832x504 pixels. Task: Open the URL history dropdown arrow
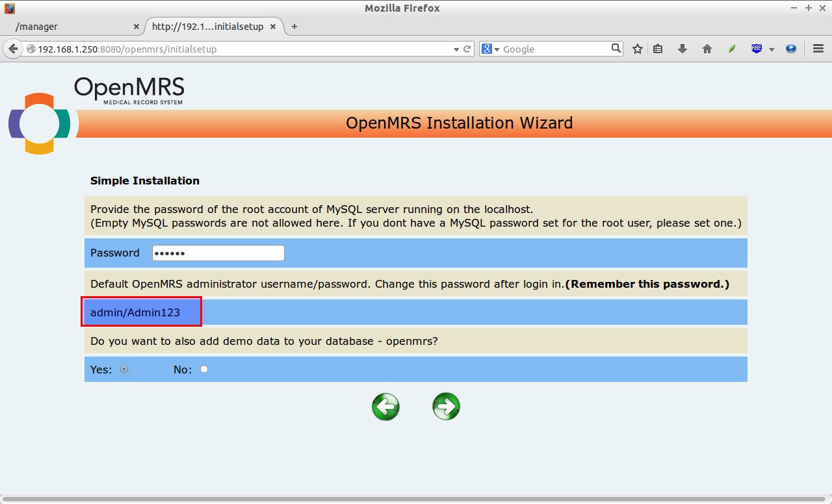click(x=456, y=49)
